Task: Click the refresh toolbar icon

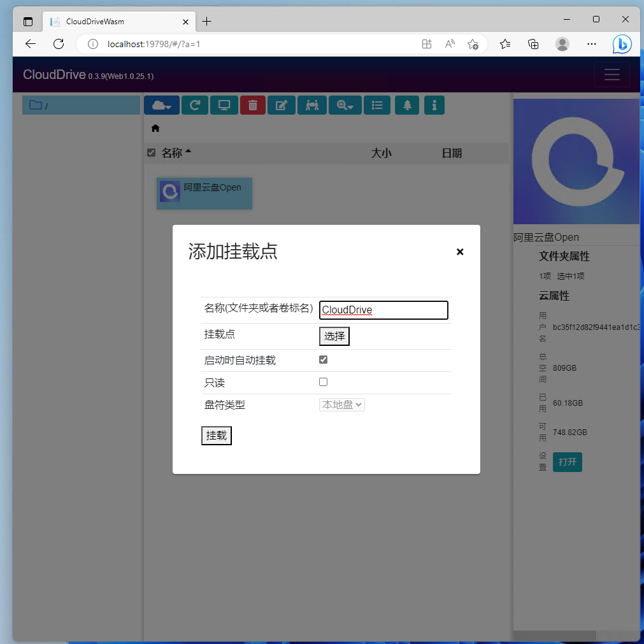Action: (195, 105)
